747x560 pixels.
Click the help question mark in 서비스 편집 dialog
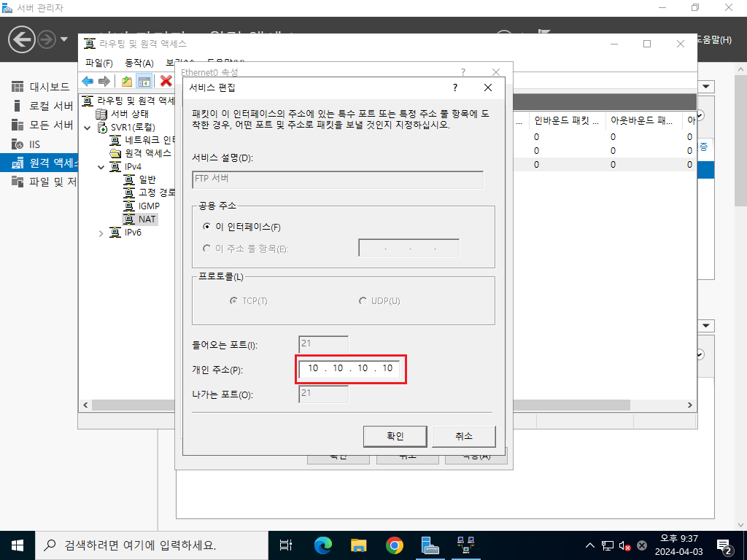point(455,87)
